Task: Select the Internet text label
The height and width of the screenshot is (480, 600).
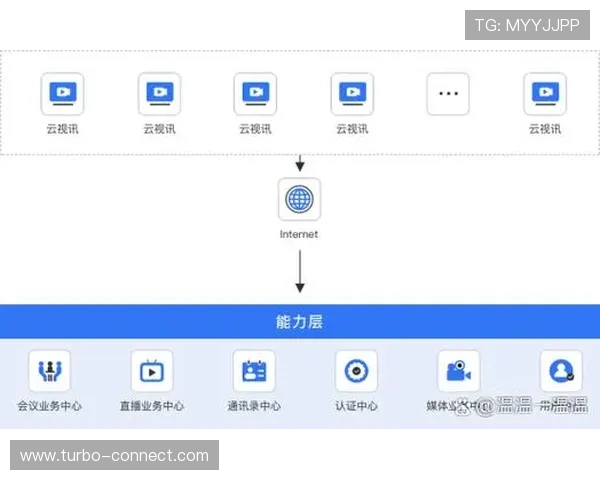Action: (x=299, y=234)
